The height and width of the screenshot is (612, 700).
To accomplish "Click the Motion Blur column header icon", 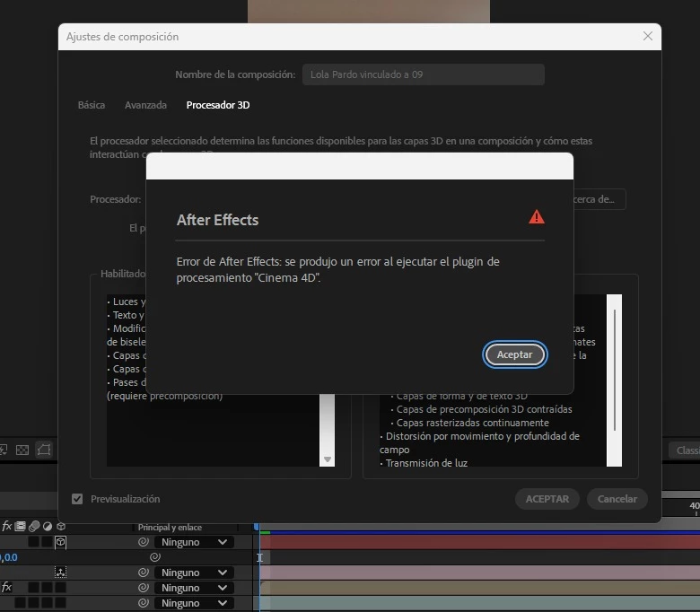I will point(34,526).
